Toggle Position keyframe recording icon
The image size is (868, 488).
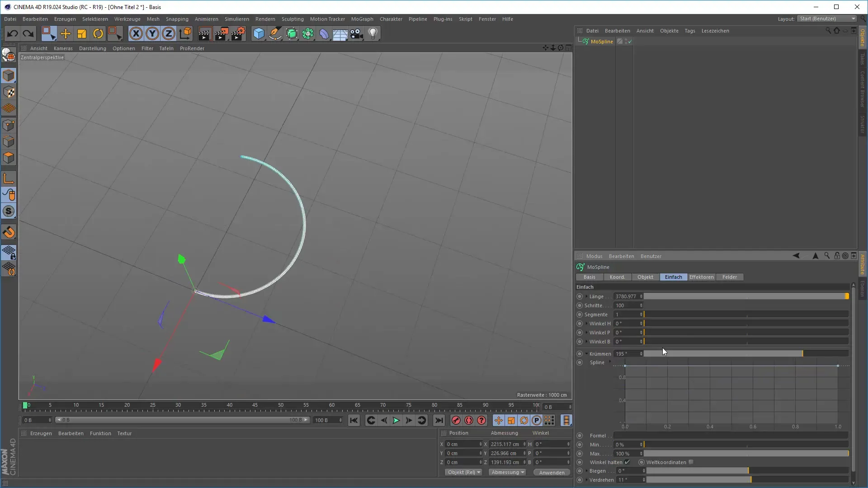498,421
